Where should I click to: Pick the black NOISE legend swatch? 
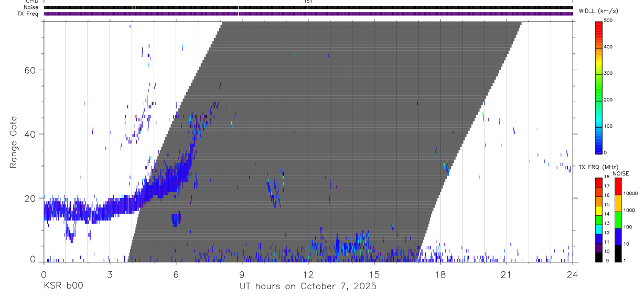[x=617, y=253]
